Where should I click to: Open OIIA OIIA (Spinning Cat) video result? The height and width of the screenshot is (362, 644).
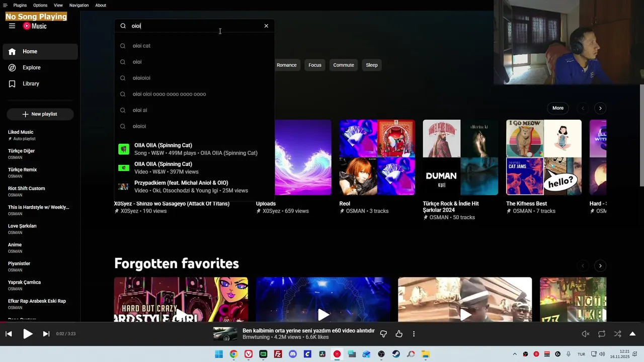[x=194, y=168]
